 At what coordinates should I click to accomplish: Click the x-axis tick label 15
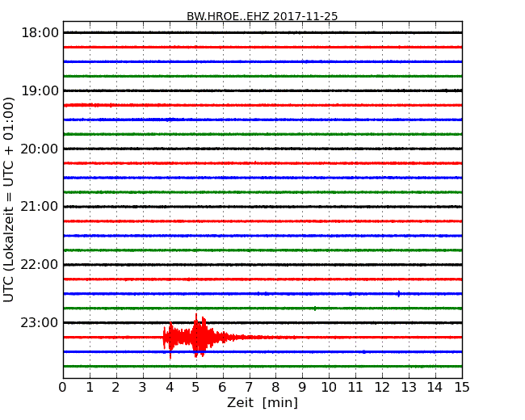coord(462,388)
